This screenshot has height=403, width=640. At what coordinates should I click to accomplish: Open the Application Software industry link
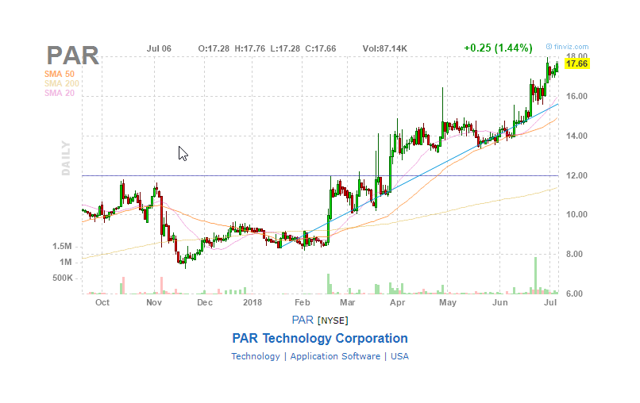[x=335, y=356]
